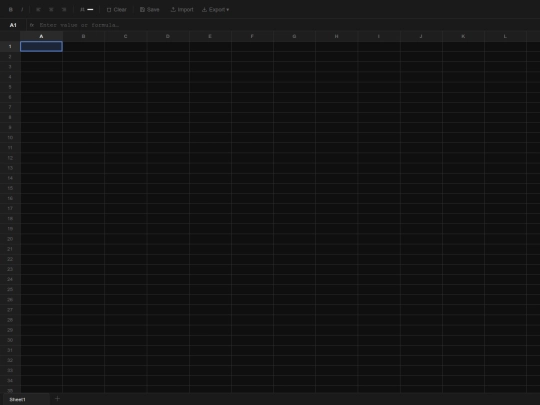This screenshot has height=405, width=540.
Task: Align cell text center
Action: point(51,10)
